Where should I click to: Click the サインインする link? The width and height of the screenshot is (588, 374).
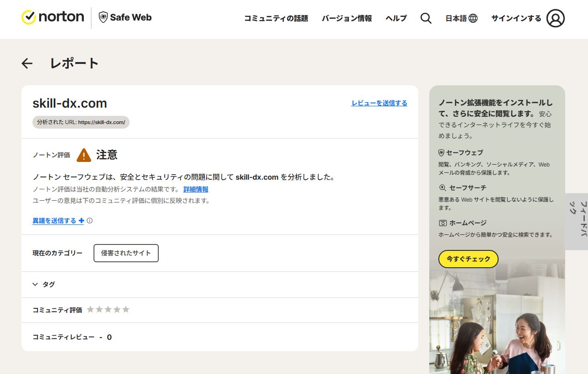tap(516, 18)
